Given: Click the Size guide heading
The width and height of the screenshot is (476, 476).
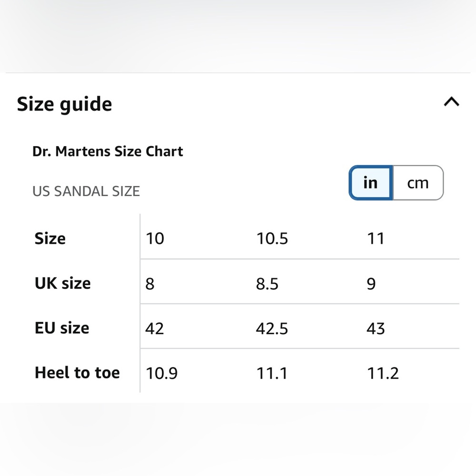Looking at the screenshot, I should point(64,104).
